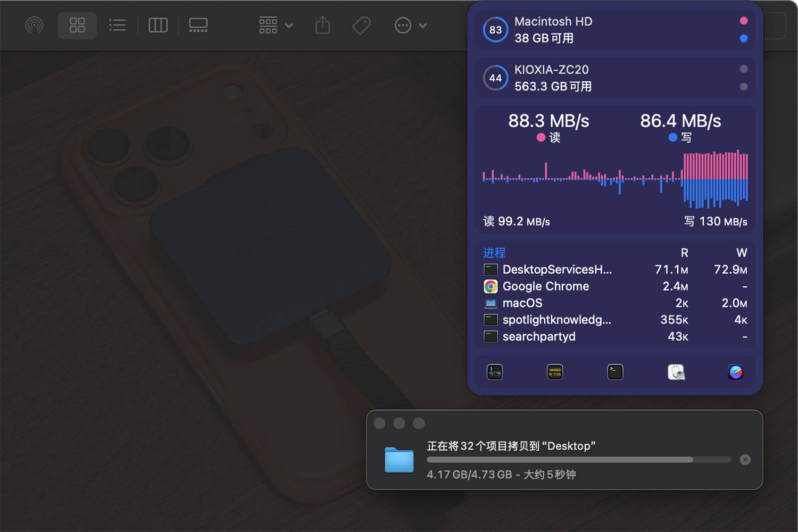Screen dimensions: 798x532
Task: Click the Tag icon in Finder toolbar
Action: [361, 25]
